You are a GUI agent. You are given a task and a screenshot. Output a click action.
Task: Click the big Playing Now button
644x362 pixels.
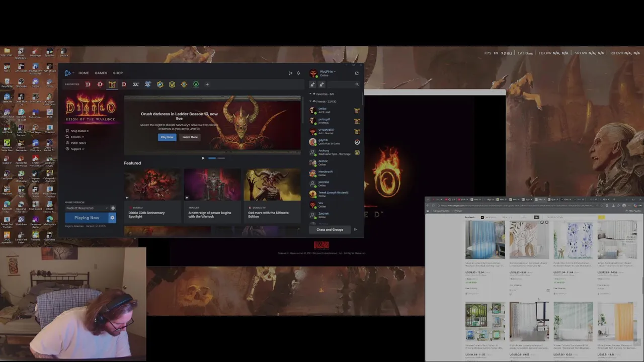tap(87, 218)
